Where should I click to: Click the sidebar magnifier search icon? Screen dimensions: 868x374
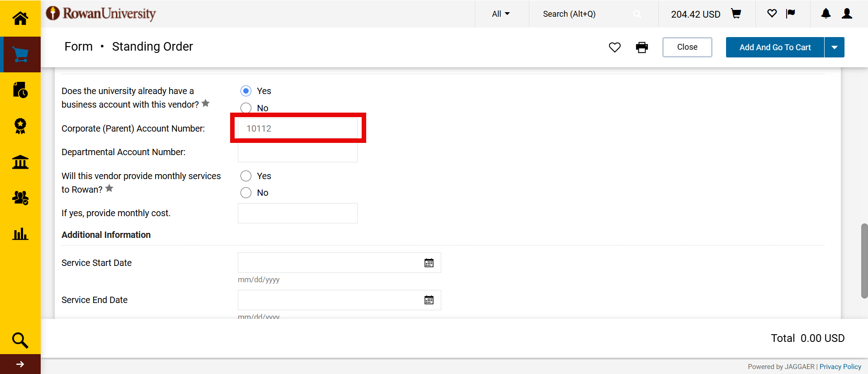[x=20, y=340]
